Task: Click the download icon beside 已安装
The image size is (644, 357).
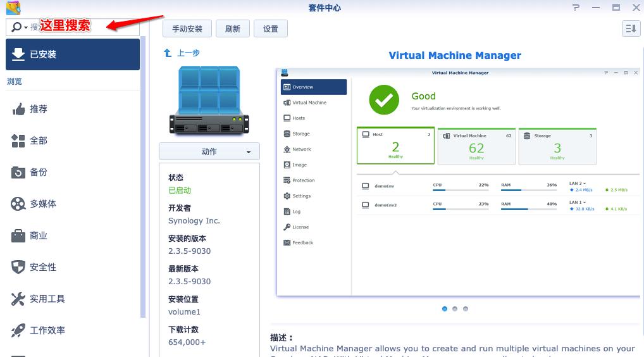Action: [18, 54]
